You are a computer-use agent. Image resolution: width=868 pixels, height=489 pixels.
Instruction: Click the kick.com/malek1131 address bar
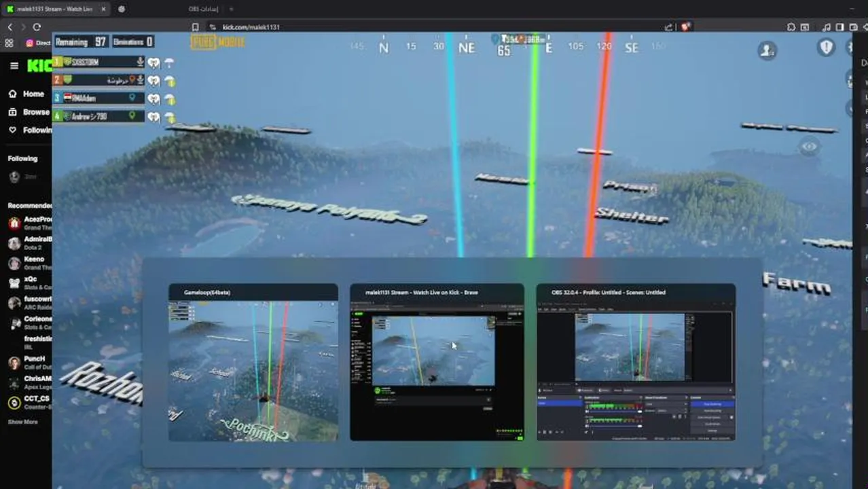tap(435, 27)
